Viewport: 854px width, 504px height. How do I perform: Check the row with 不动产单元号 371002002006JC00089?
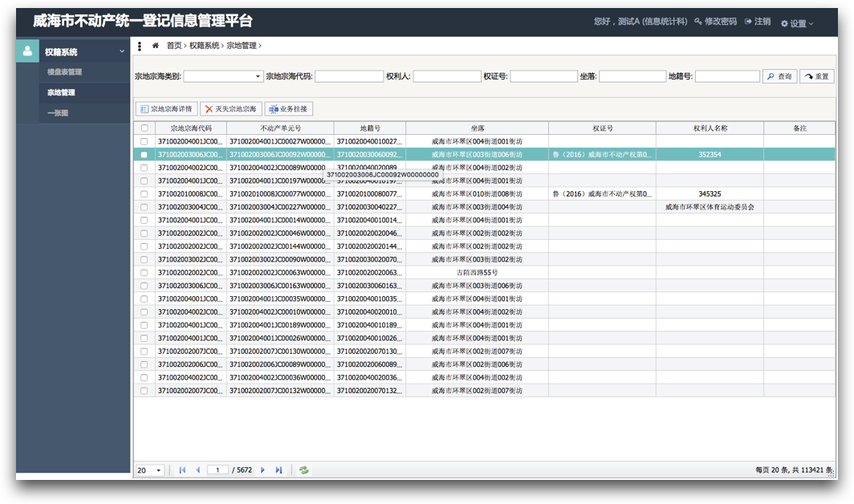pyautogui.click(x=144, y=364)
